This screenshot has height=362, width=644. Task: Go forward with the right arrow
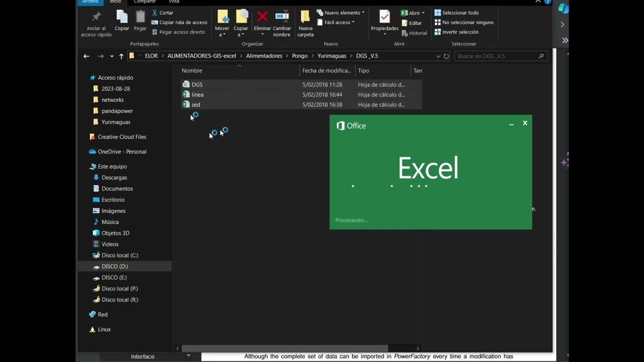[x=101, y=56]
